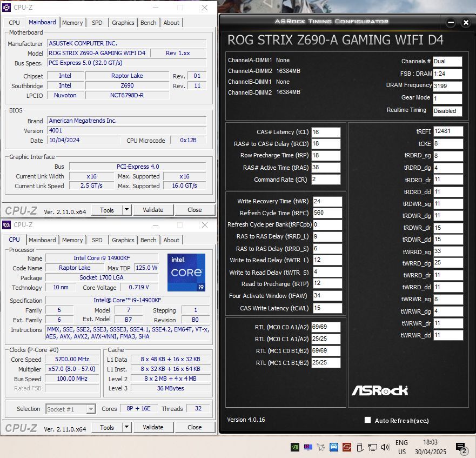Open the Socket #1 selection combo box
Viewport: 476px width, 458px height.
[70, 409]
